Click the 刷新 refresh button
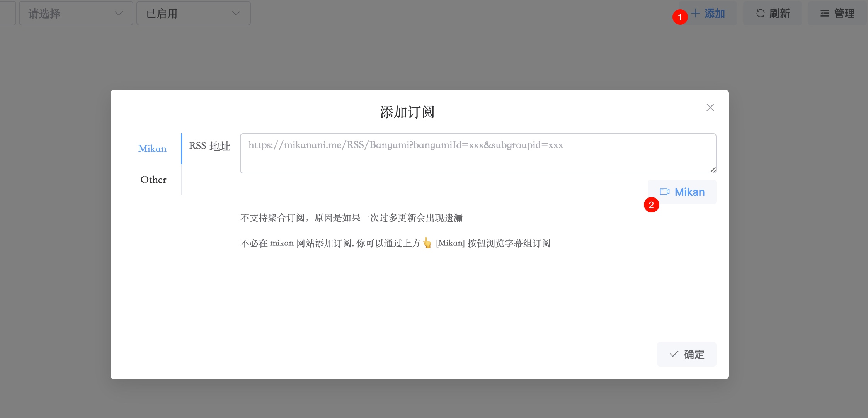Viewport: 868px width, 418px height. click(x=772, y=13)
